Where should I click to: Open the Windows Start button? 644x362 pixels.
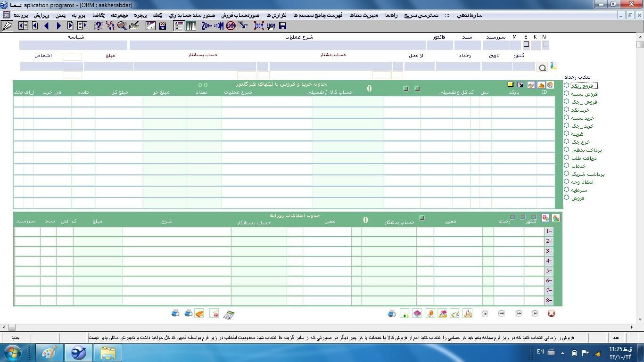(12, 353)
